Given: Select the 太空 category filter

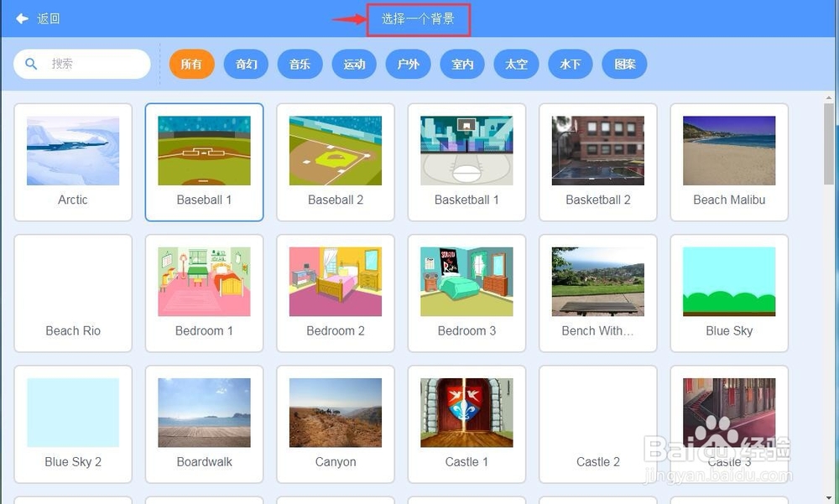Looking at the screenshot, I should [516, 65].
